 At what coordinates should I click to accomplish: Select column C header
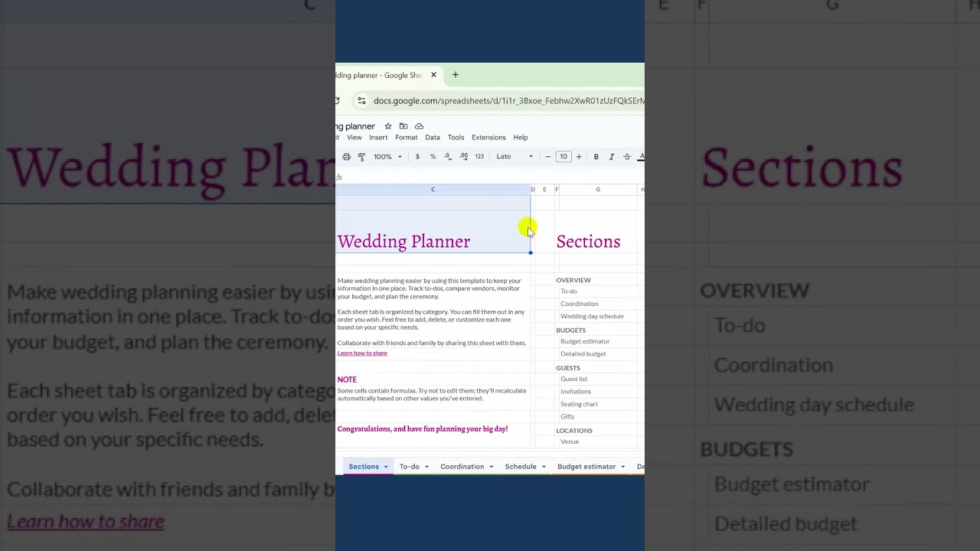[x=433, y=189]
